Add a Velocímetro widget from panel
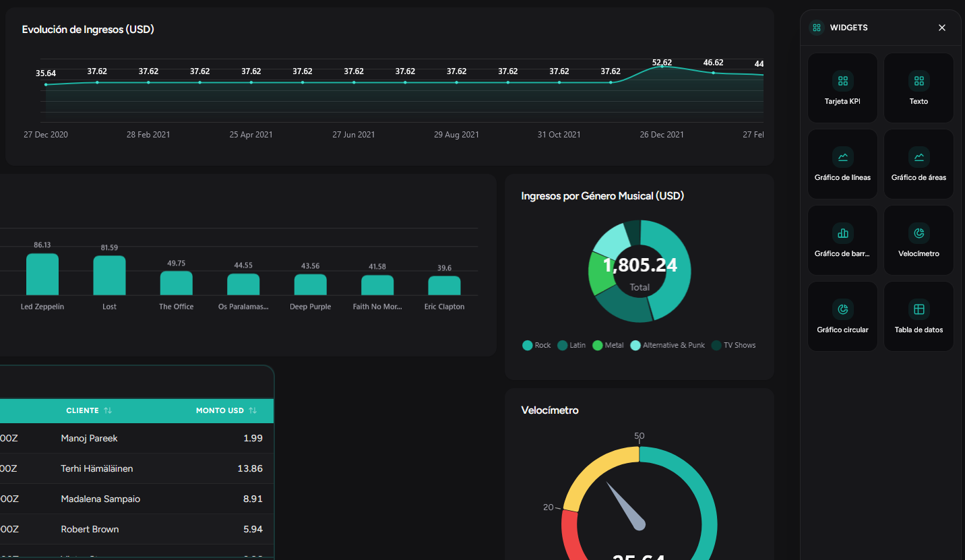This screenshot has width=965, height=560. point(919,240)
